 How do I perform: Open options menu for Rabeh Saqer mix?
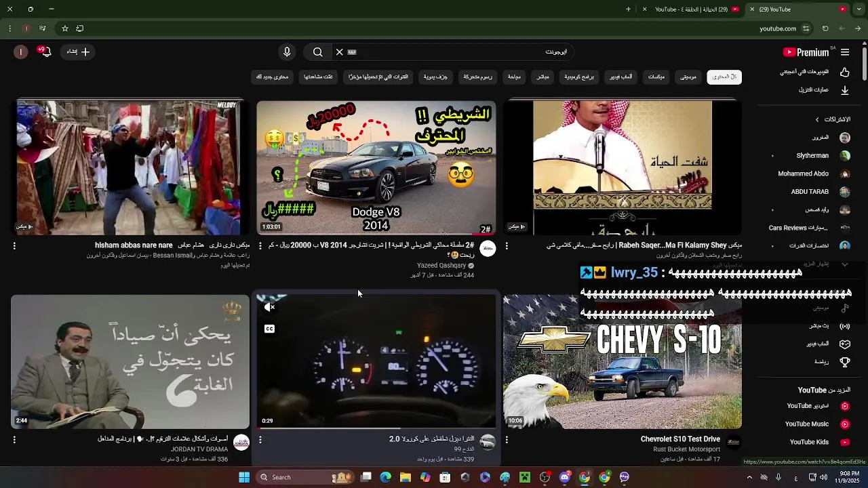click(x=507, y=246)
